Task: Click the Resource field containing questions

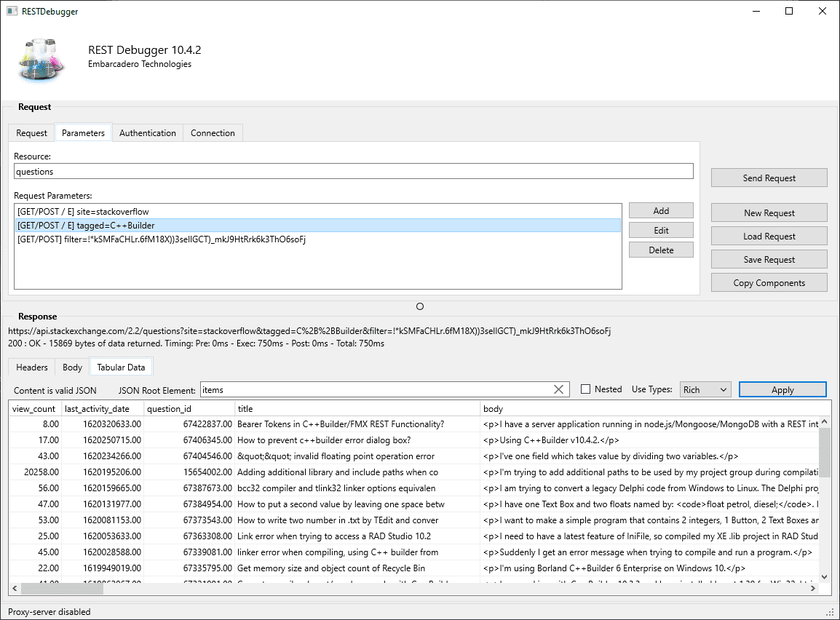Action: coord(353,170)
